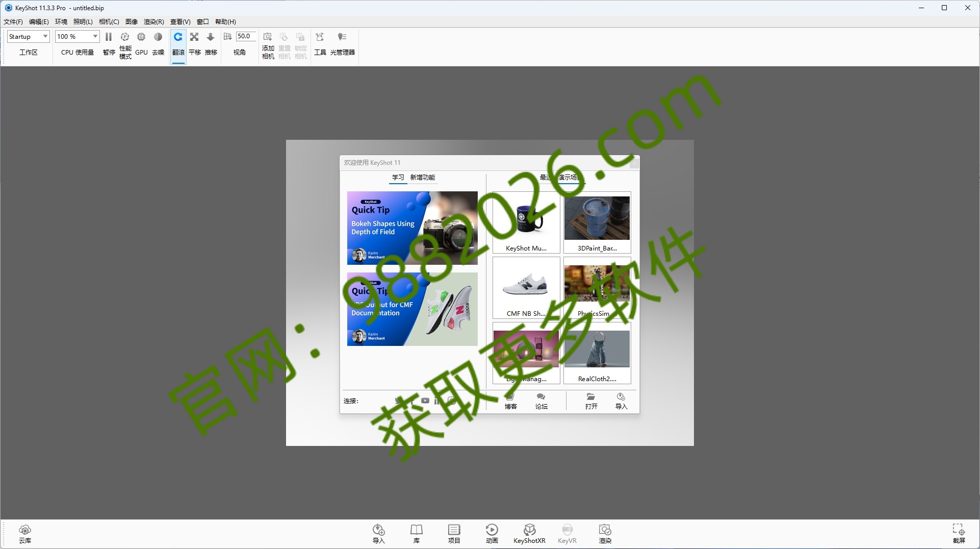980x549 pixels.
Task: Open the 动画 animation panel
Action: [492, 534]
